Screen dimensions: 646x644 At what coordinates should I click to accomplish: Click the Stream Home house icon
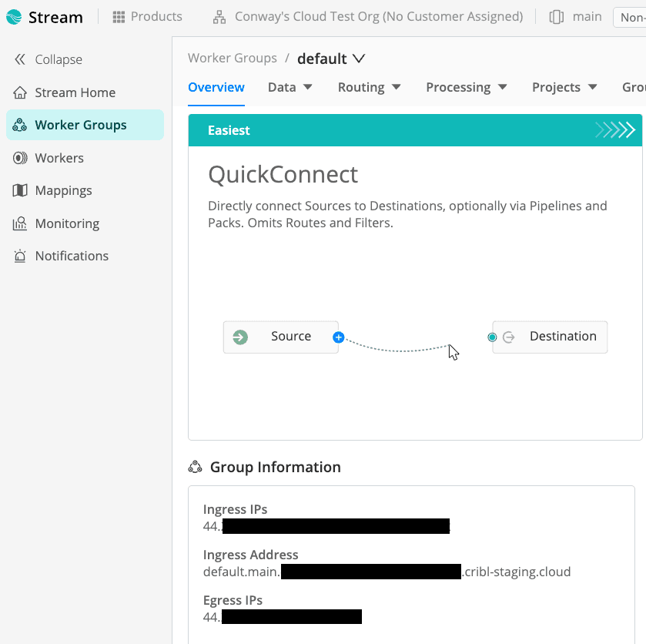20,92
